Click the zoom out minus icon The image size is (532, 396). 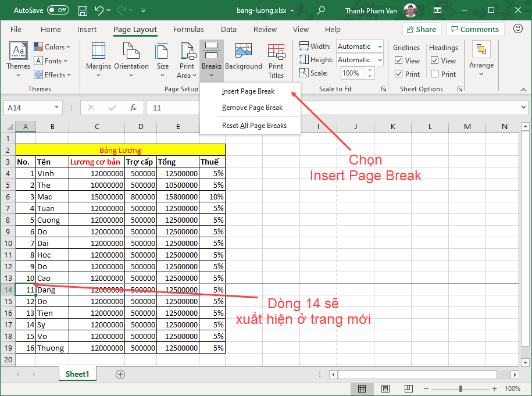click(426, 388)
